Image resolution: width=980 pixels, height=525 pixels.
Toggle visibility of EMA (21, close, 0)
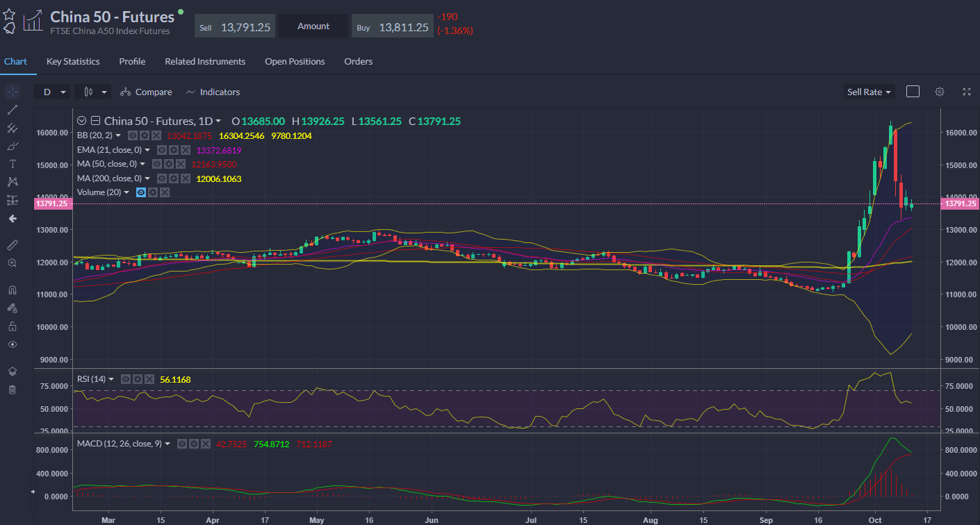point(161,150)
